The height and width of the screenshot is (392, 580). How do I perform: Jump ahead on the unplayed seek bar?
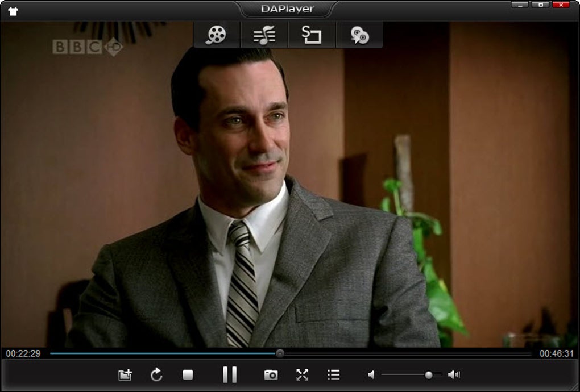[x=407, y=353]
